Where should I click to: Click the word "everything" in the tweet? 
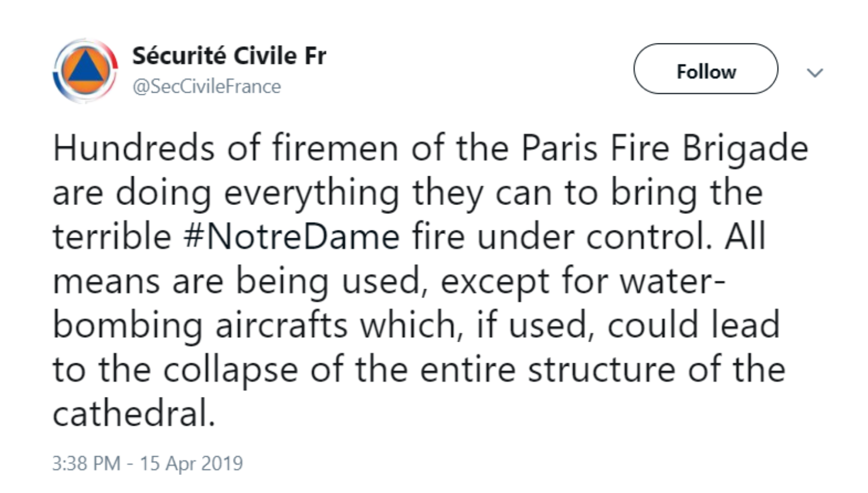[x=312, y=193]
